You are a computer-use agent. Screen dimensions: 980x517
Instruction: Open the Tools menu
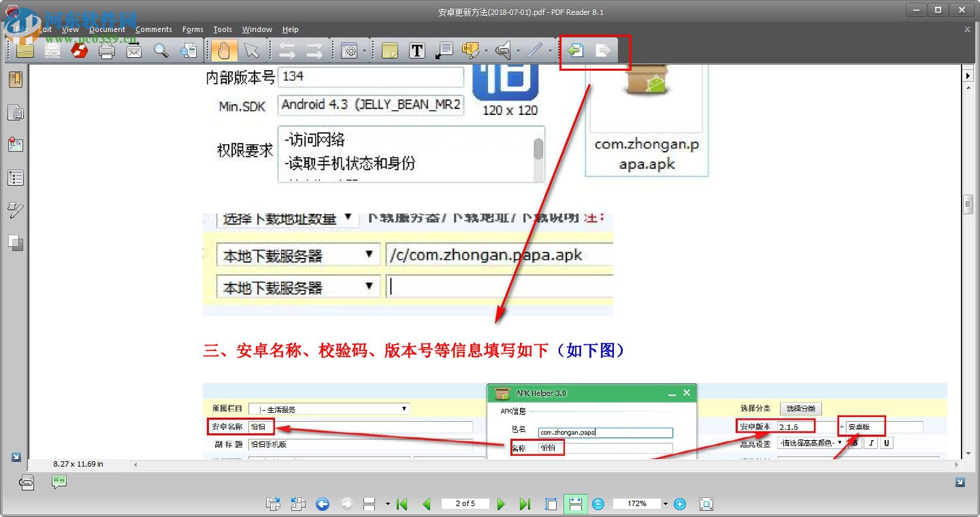click(x=223, y=29)
